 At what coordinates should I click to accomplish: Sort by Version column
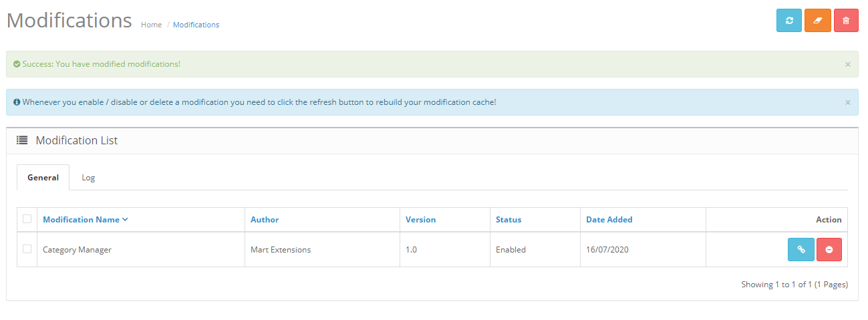point(420,219)
